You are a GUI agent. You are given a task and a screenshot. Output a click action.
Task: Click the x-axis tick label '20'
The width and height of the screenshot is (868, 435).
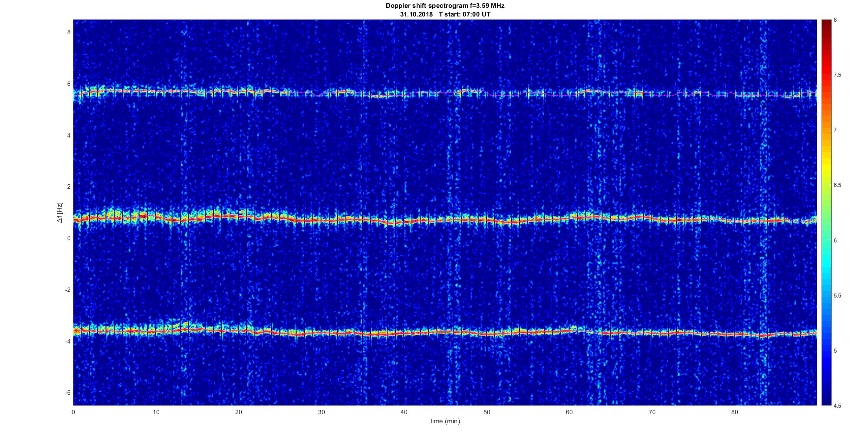239,412
